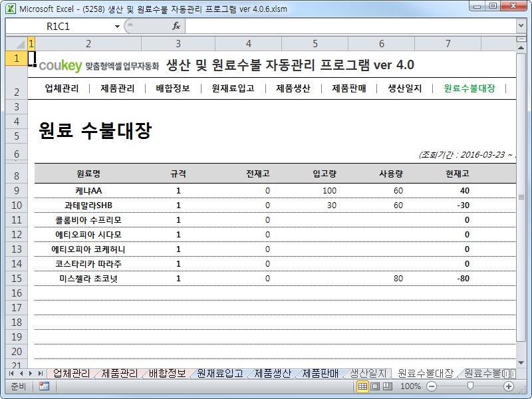This screenshot has width=532, height=399.
Task: Click the 에티오피아 코케허니 cell
Action: pyautogui.click(x=88, y=249)
